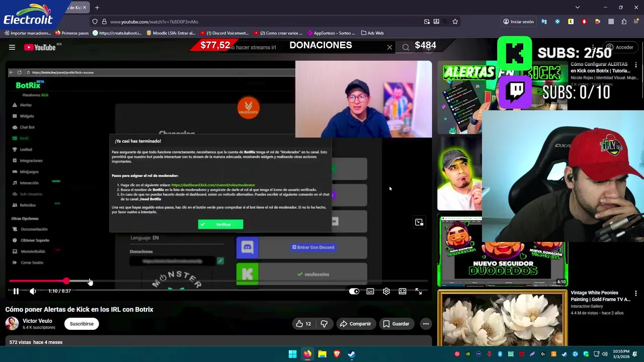Subscribe using the Suscribirse button
The width and height of the screenshot is (644, 362).
coord(82,324)
